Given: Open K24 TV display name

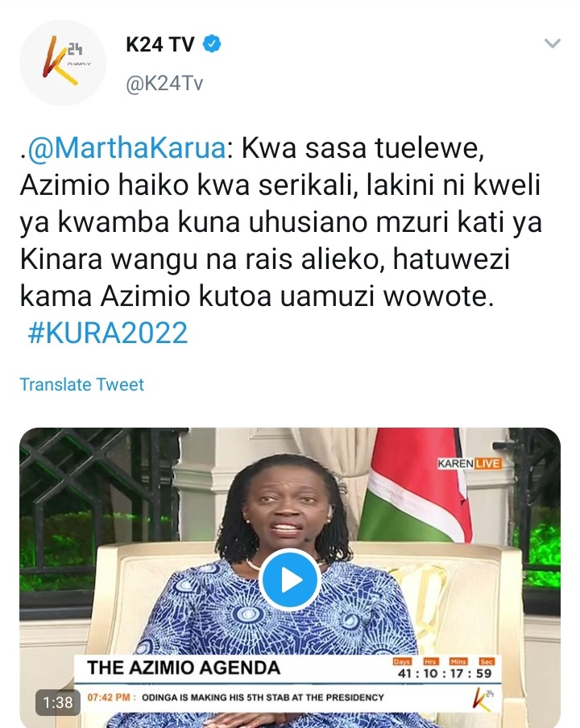Looking at the screenshot, I should click(x=160, y=44).
